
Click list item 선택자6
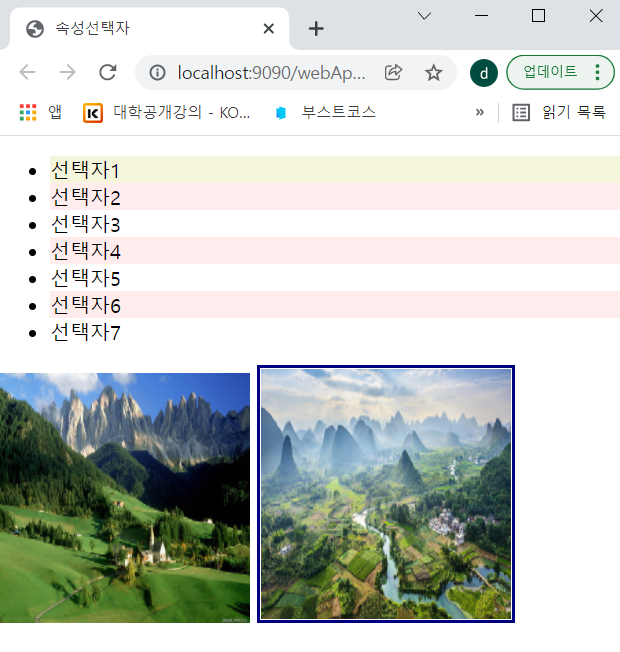tap(335, 305)
